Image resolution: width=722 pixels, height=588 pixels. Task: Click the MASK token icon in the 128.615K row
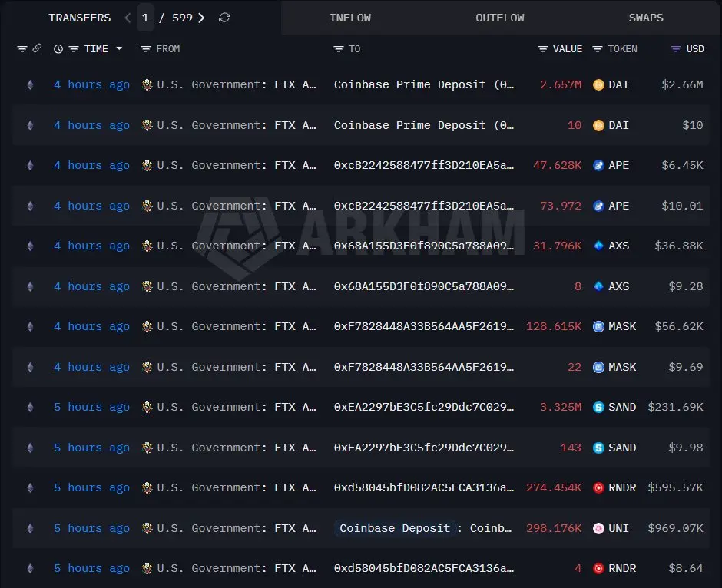(598, 327)
